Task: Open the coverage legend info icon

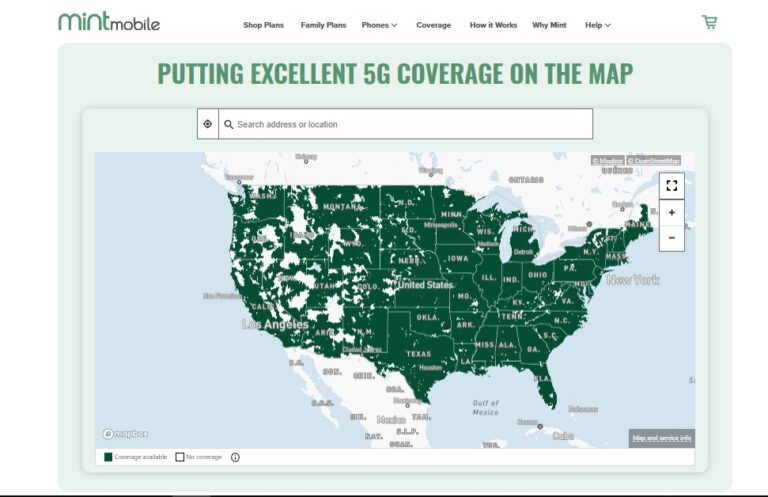Action: click(235, 457)
